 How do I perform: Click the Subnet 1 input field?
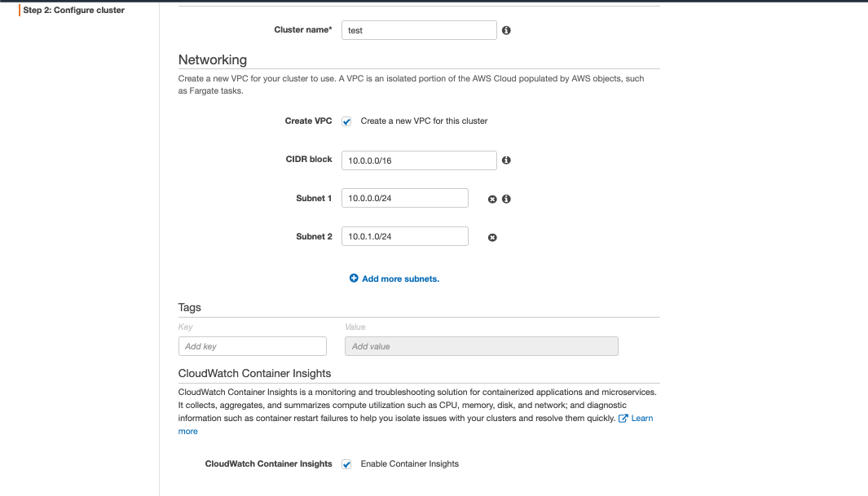coord(405,198)
